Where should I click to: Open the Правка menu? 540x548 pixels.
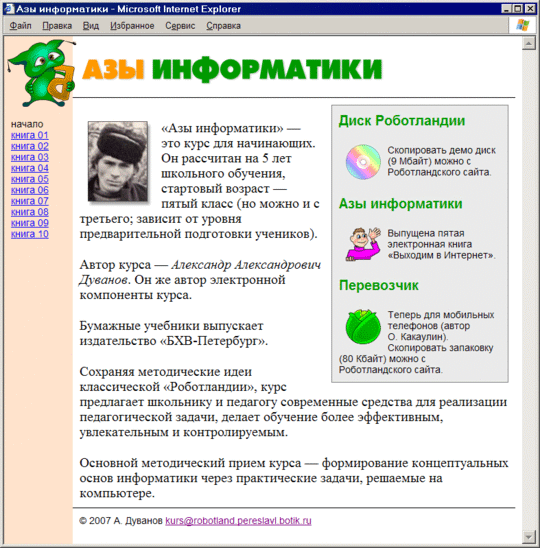[57, 26]
